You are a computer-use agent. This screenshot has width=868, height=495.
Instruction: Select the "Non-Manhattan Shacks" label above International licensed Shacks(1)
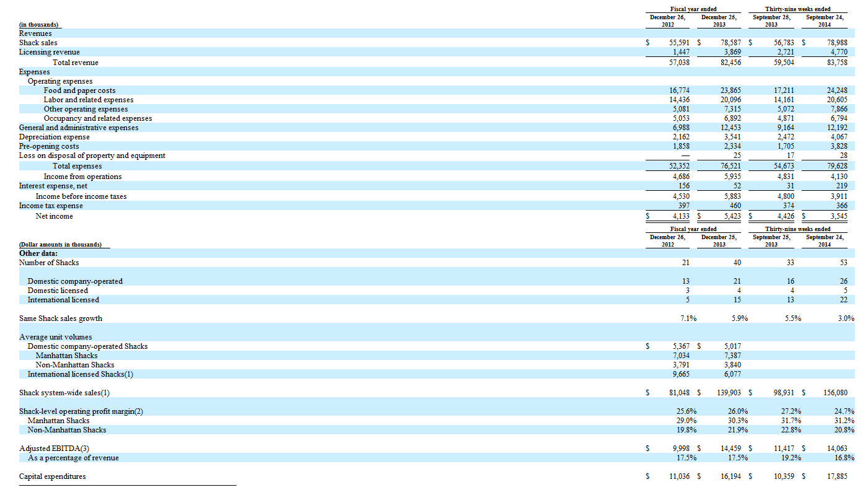tap(75, 365)
